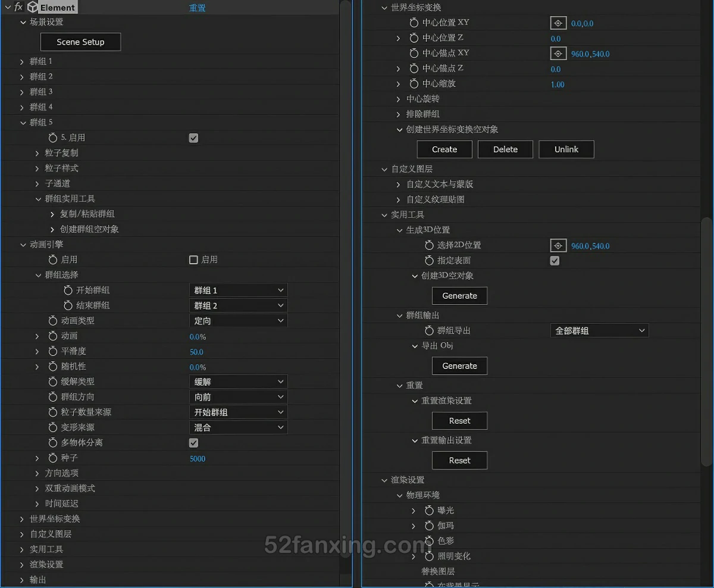Image resolution: width=714 pixels, height=588 pixels.
Task: Toggle stopwatch for 粒子数量来源
Action: 53,412
